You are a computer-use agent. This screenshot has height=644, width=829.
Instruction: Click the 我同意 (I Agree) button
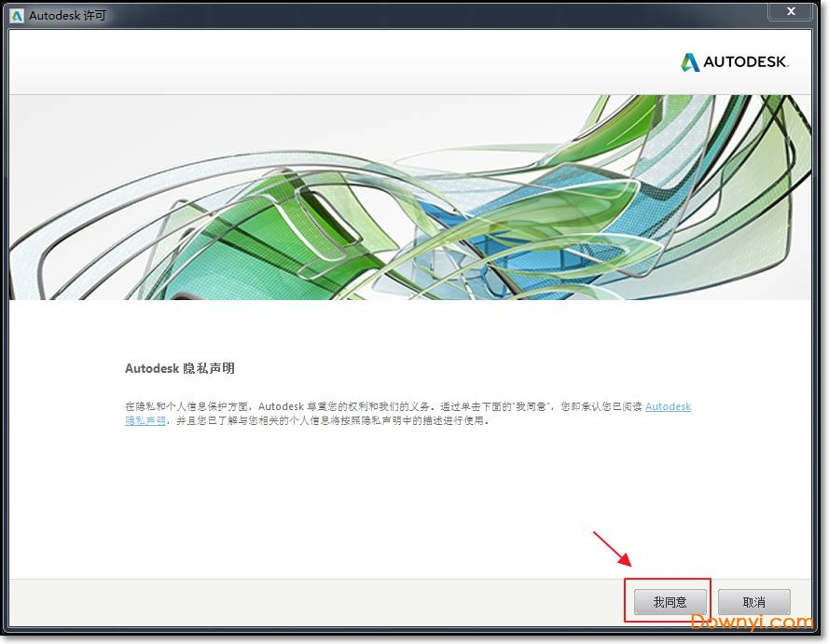point(670,602)
